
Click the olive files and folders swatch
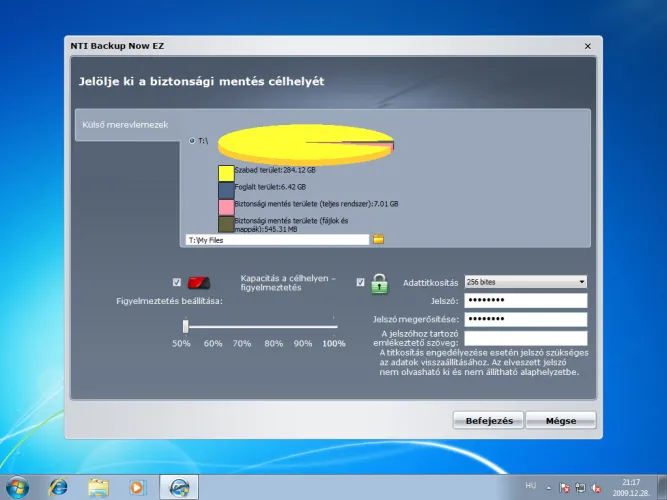(226, 224)
